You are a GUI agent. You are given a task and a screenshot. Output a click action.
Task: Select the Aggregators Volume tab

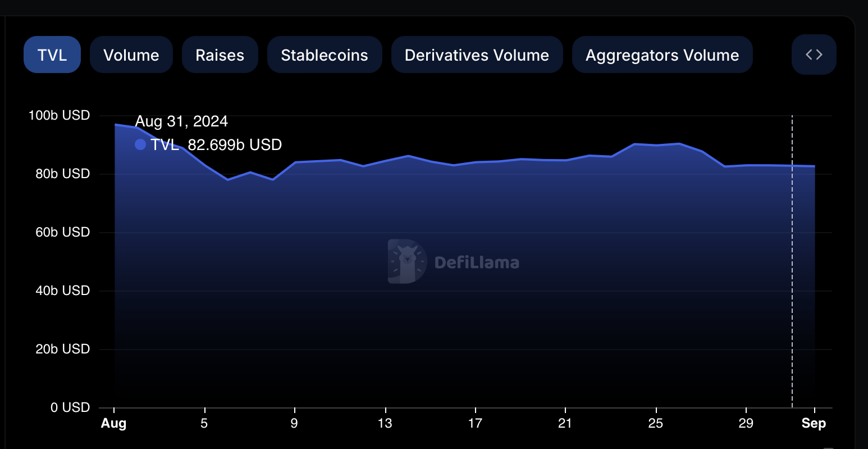(663, 55)
